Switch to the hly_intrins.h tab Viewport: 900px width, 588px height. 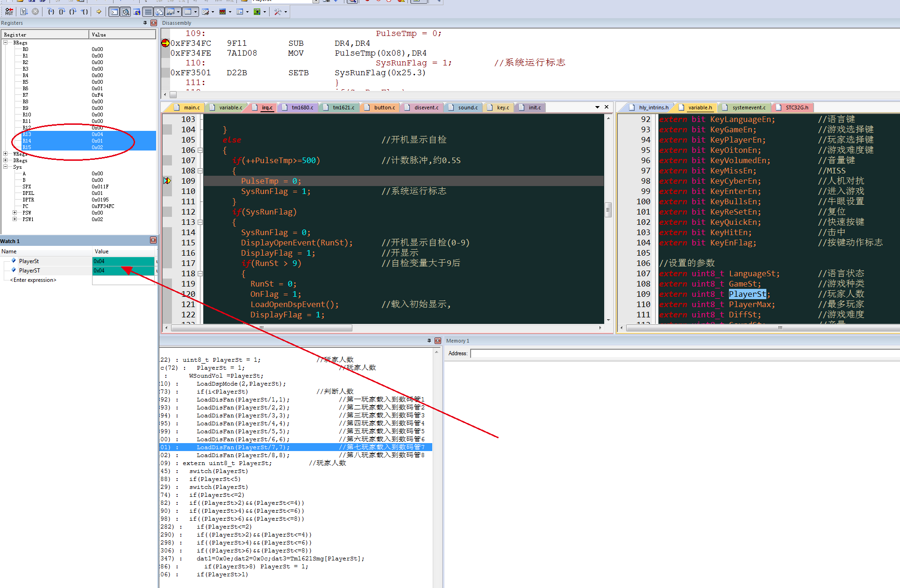click(650, 108)
